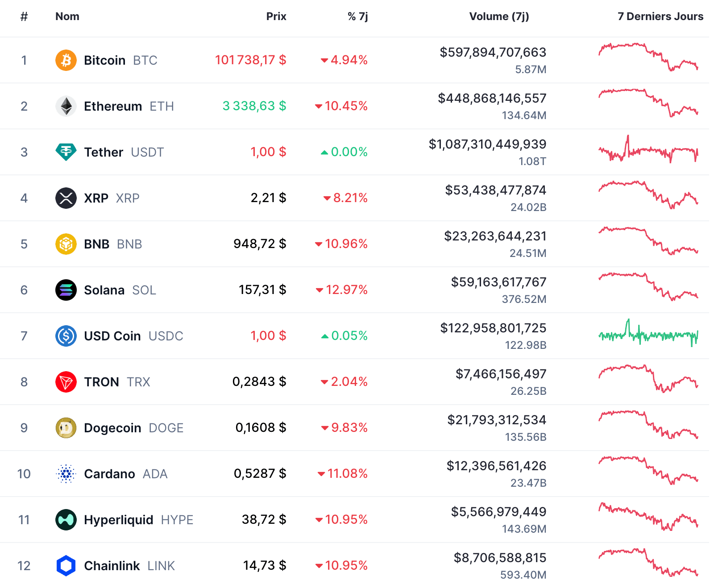Viewport: 710px width, 588px height.
Task: Click the USD Coin dollar icon
Action: 66,335
